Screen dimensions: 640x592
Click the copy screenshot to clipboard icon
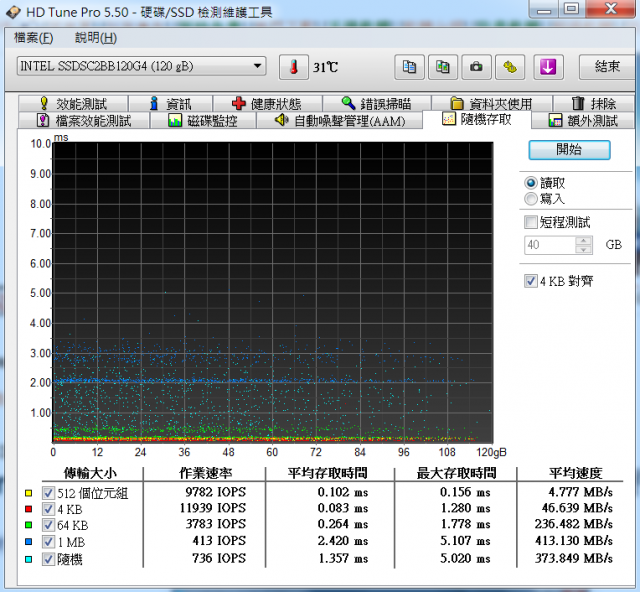(443, 67)
